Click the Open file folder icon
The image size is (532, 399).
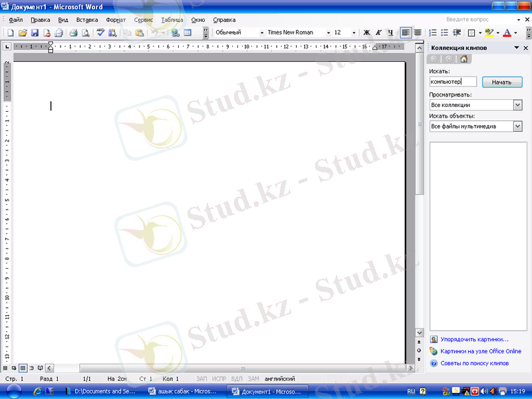[23, 33]
